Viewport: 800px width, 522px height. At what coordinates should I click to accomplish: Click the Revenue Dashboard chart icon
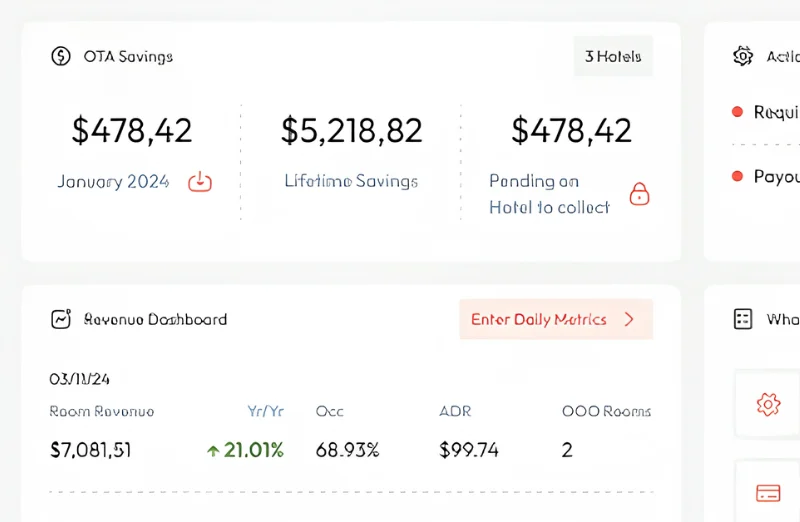(x=61, y=320)
